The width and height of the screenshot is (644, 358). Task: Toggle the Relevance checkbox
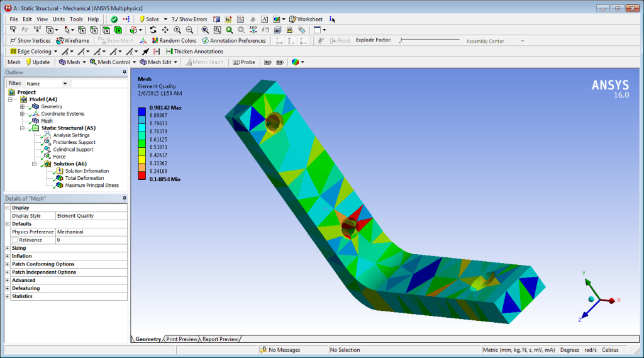pos(15,240)
